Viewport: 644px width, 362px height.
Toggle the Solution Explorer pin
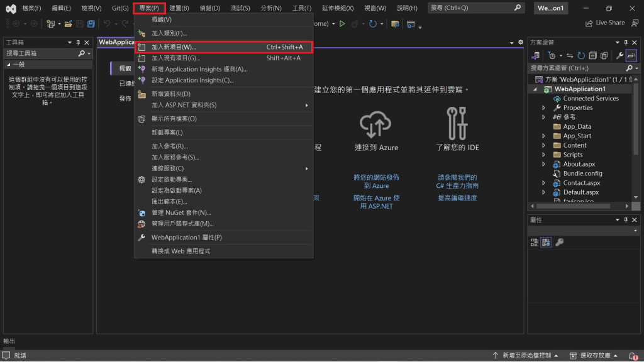[x=626, y=42]
